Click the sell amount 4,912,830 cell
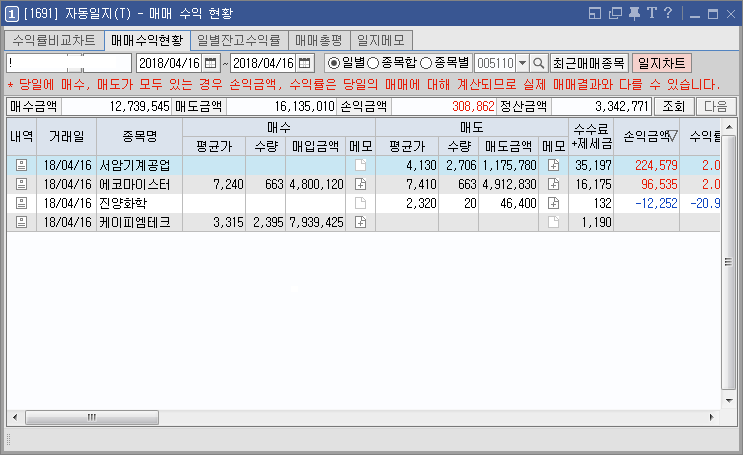This screenshot has height=455, width=743. point(509,184)
